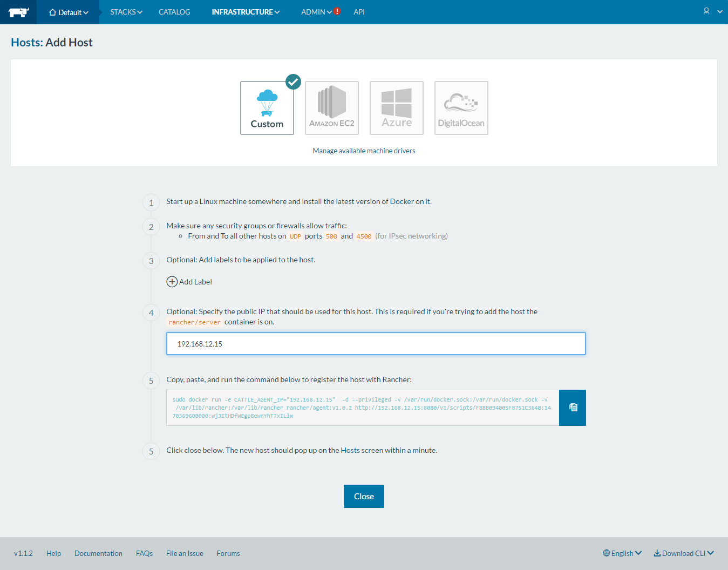This screenshot has height=570, width=728.
Task: Open the Forums footer link
Action: tap(228, 553)
